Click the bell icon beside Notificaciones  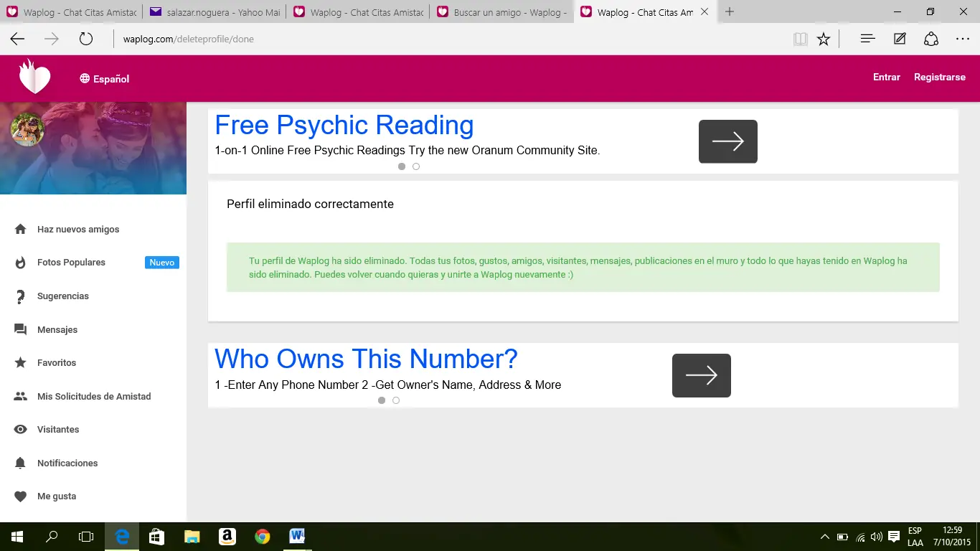21,463
